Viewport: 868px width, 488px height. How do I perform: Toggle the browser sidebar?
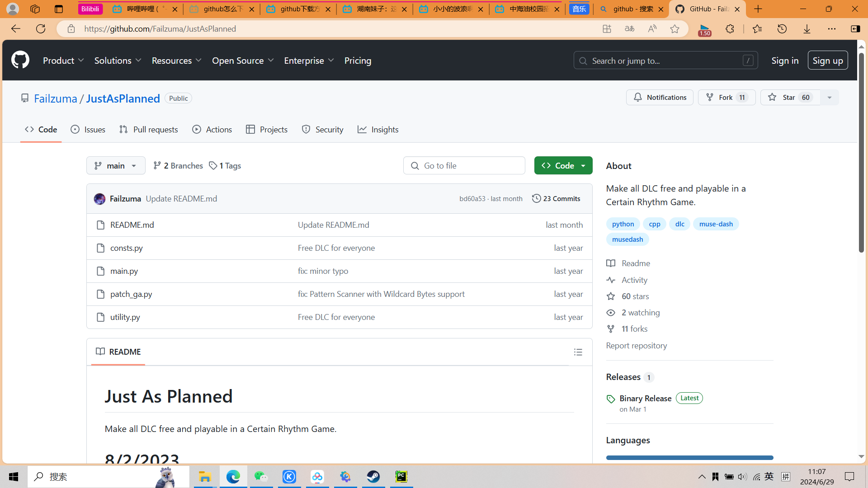(x=855, y=29)
